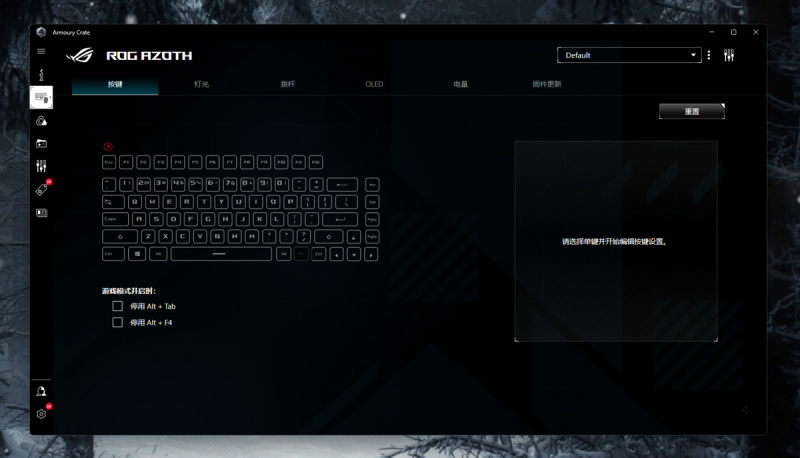800x458 pixels.
Task: Enable the 停用 Alt + F4 checkbox
Action: [x=118, y=323]
